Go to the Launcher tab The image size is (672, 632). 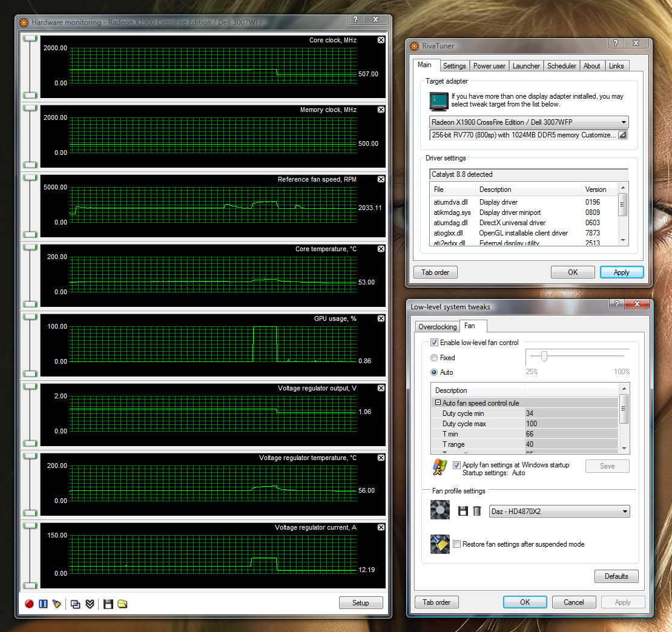pyautogui.click(x=526, y=66)
